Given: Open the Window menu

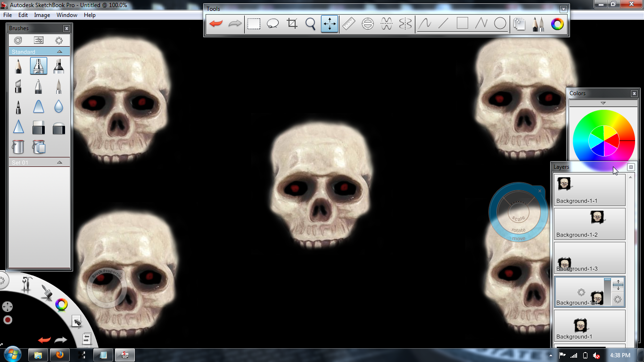Looking at the screenshot, I should (x=67, y=15).
